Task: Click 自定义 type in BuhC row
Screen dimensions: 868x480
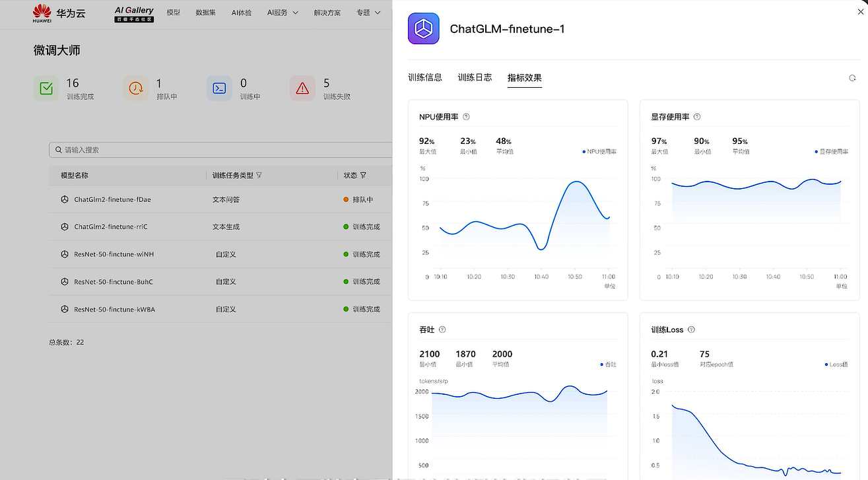Action: 226,282
